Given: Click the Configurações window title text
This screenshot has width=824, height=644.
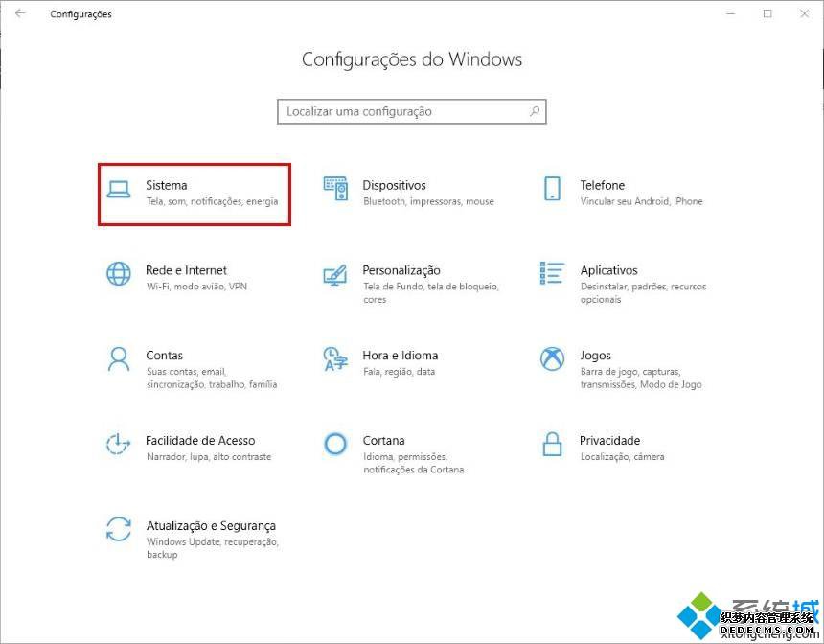Looking at the screenshot, I should 80,14.
